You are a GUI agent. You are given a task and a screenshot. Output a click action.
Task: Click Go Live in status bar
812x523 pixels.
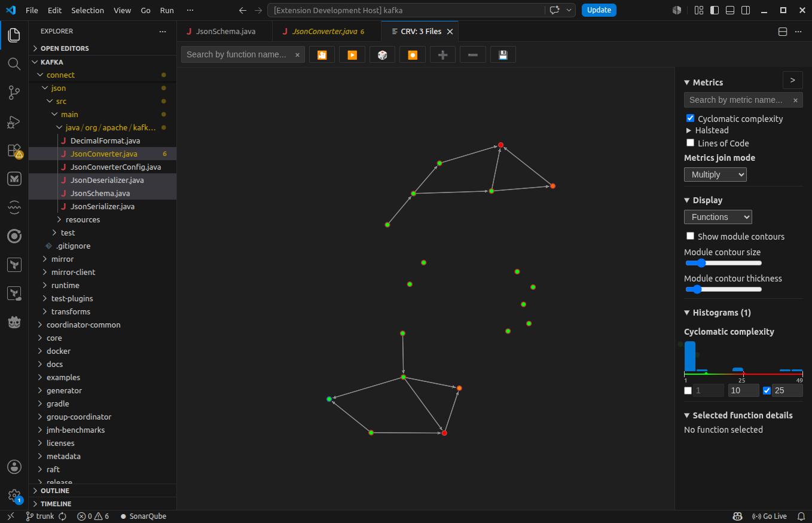pyautogui.click(x=769, y=516)
